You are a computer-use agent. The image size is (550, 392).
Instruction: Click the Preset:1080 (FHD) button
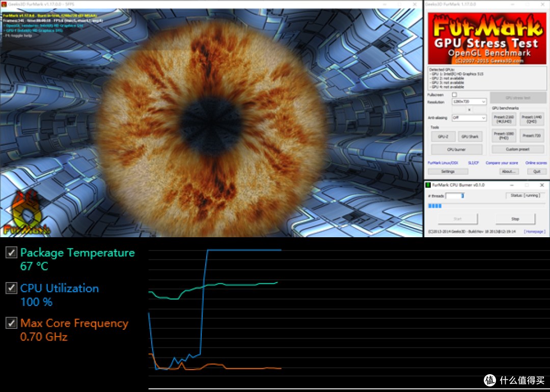pos(504,136)
